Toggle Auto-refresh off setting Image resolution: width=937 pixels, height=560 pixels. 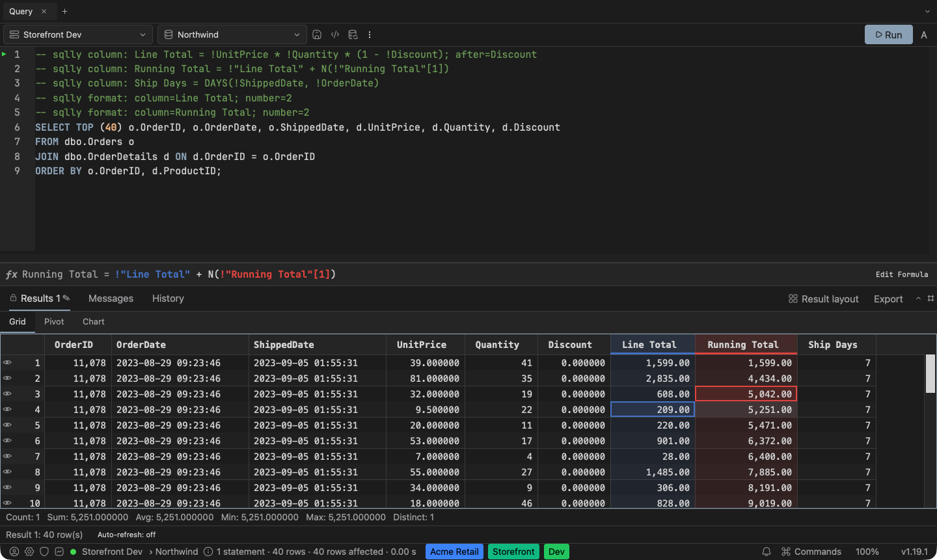pos(126,535)
